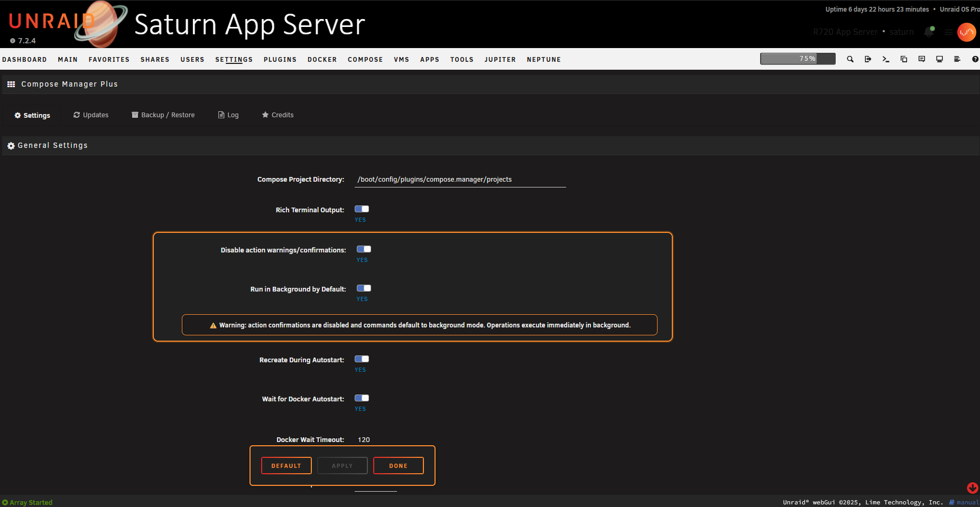Screen dimensions: 980x507
Task: Click the Compose Project Directory input field
Action: point(460,180)
